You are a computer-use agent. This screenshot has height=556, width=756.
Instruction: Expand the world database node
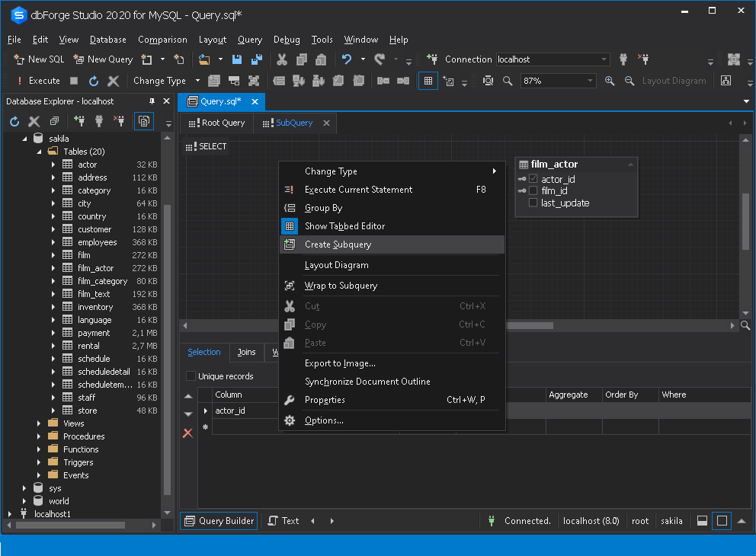pos(24,501)
